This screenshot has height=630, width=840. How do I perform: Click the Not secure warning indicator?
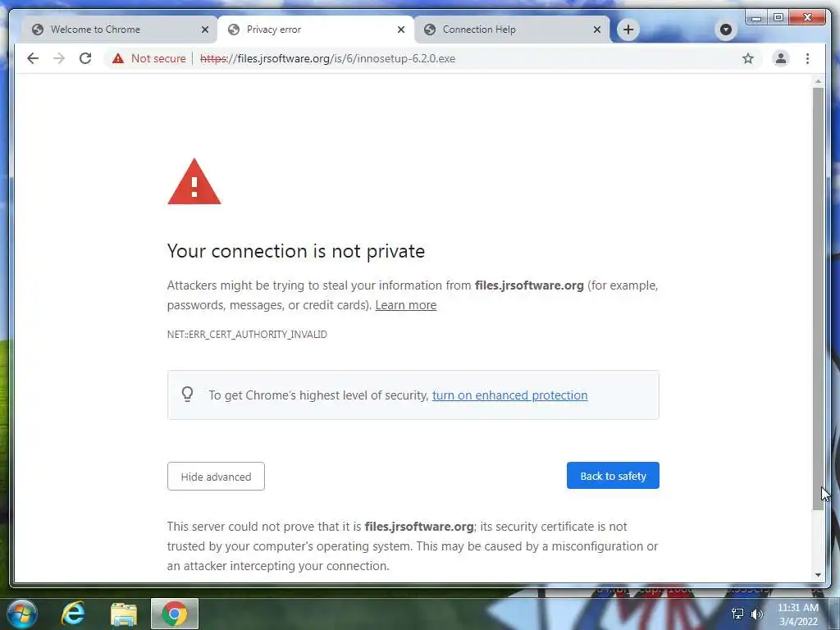[x=149, y=58]
